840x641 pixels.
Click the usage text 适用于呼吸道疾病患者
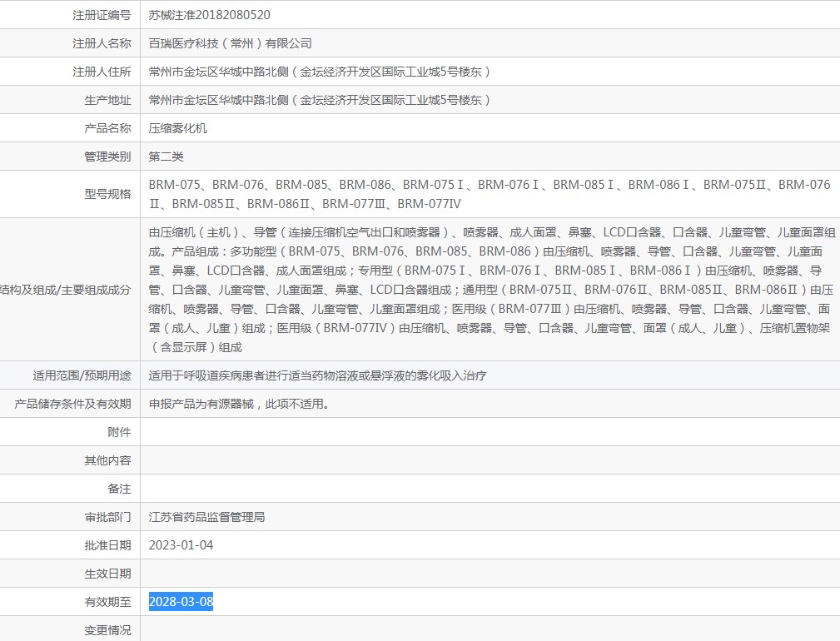(318, 375)
